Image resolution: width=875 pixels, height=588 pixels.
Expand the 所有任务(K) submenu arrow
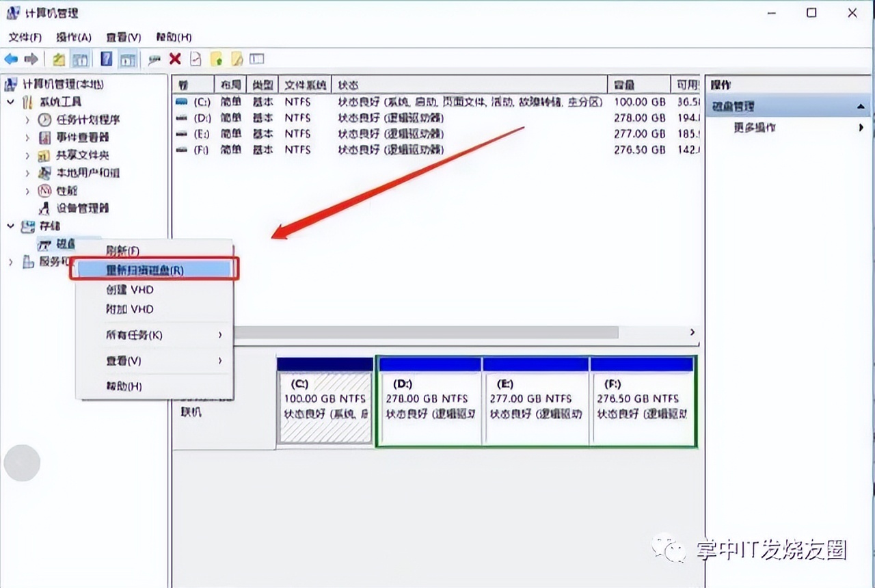pos(220,335)
